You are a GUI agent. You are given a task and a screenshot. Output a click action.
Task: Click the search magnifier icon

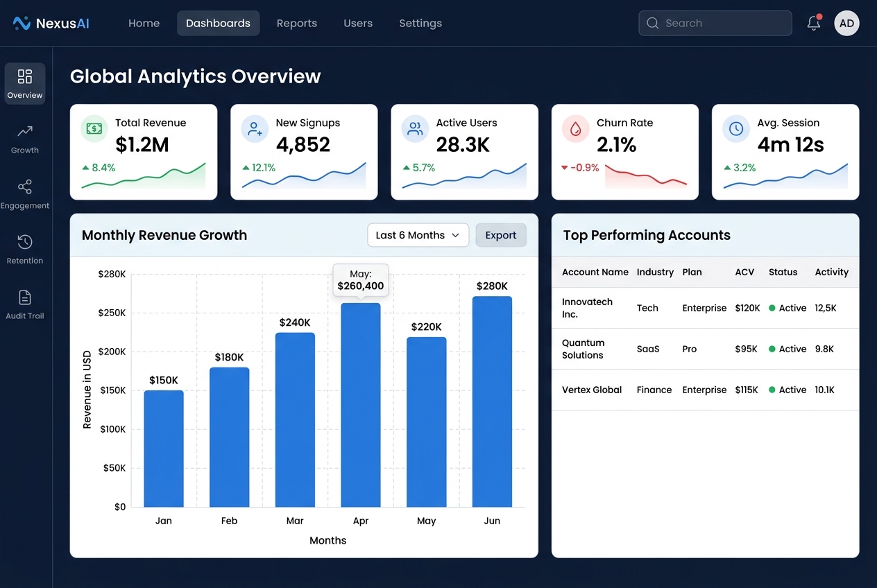(652, 23)
